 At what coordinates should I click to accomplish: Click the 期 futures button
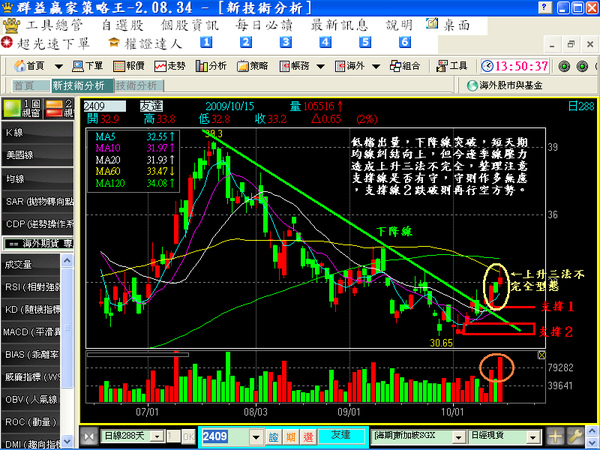(x=291, y=437)
